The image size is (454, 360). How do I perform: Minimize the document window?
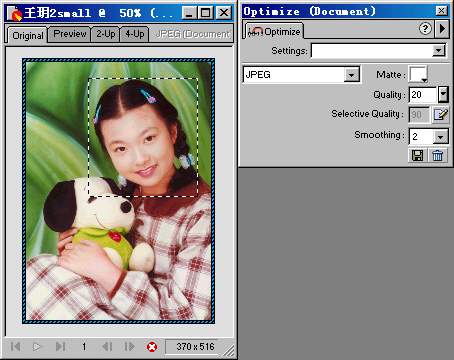189,13
